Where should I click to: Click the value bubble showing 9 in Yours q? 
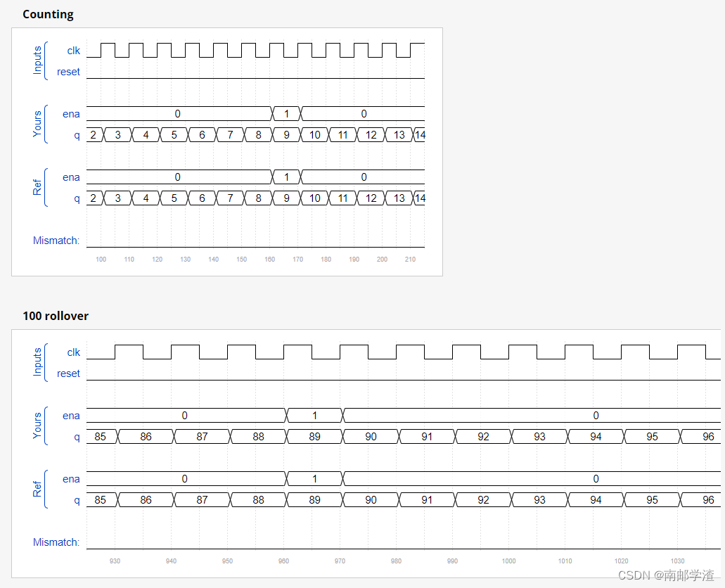click(x=286, y=134)
